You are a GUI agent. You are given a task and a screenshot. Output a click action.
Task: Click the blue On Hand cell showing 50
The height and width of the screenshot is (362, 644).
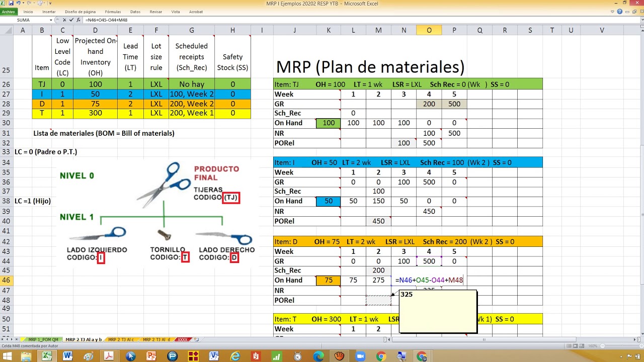[x=329, y=201]
